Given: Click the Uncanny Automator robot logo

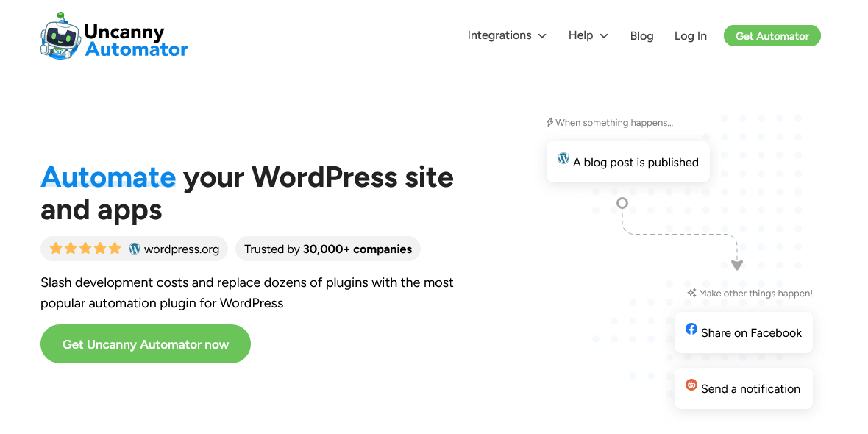Looking at the screenshot, I should pyautogui.click(x=59, y=35).
